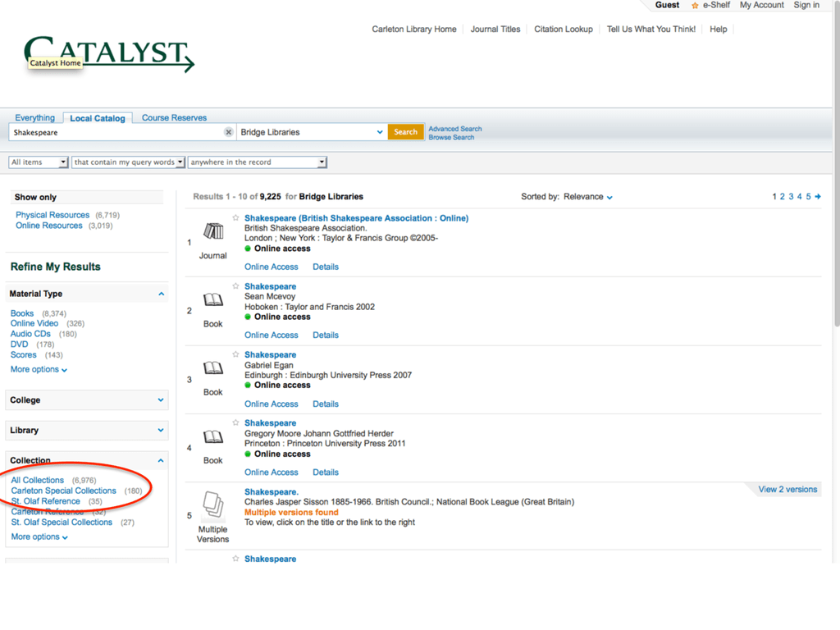
Task: Open View 2 versions link
Action: pyautogui.click(x=787, y=489)
